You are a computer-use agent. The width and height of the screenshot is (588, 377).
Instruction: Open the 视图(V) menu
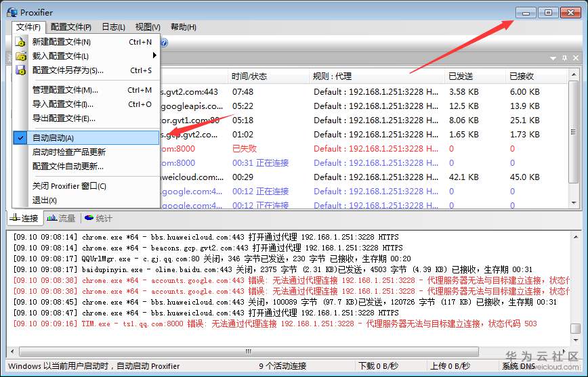click(x=148, y=27)
